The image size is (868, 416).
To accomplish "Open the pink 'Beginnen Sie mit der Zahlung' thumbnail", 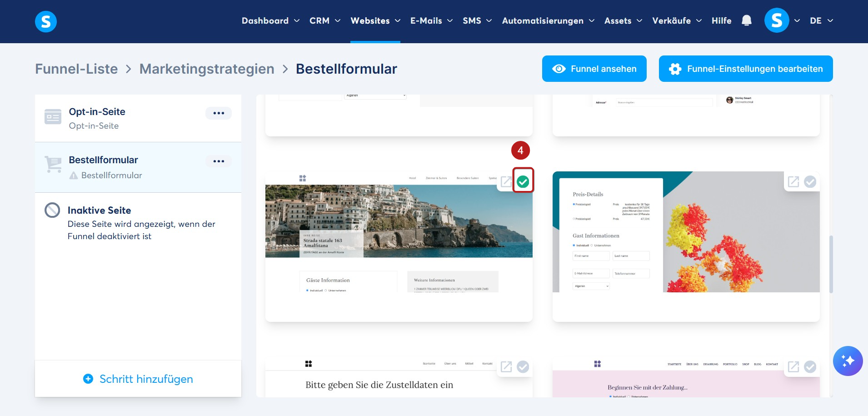I will coord(686,377).
